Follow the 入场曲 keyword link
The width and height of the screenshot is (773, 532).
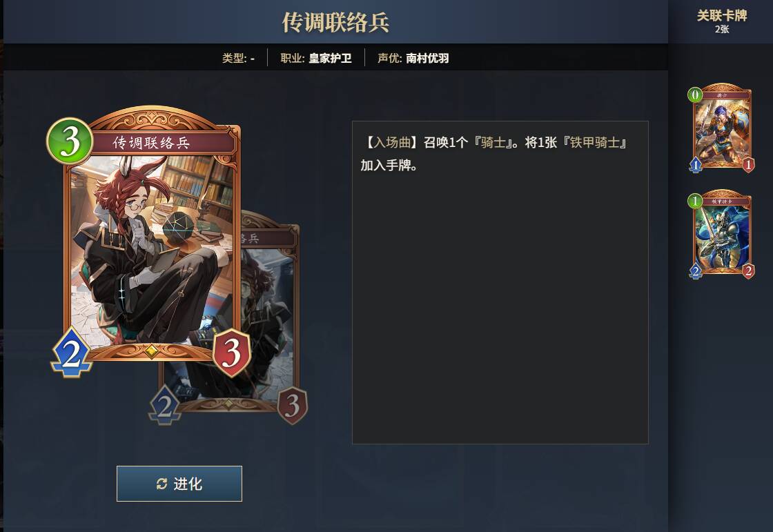392,143
